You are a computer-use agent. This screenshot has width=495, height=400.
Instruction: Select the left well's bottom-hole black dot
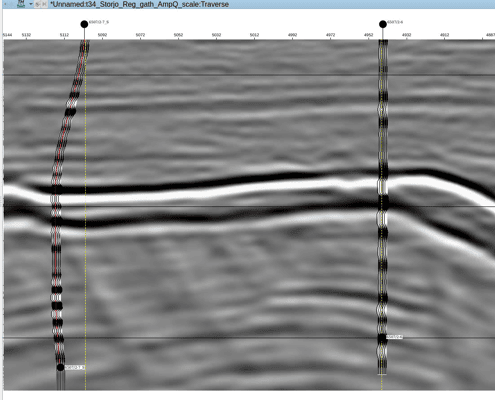[x=60, y=367]
